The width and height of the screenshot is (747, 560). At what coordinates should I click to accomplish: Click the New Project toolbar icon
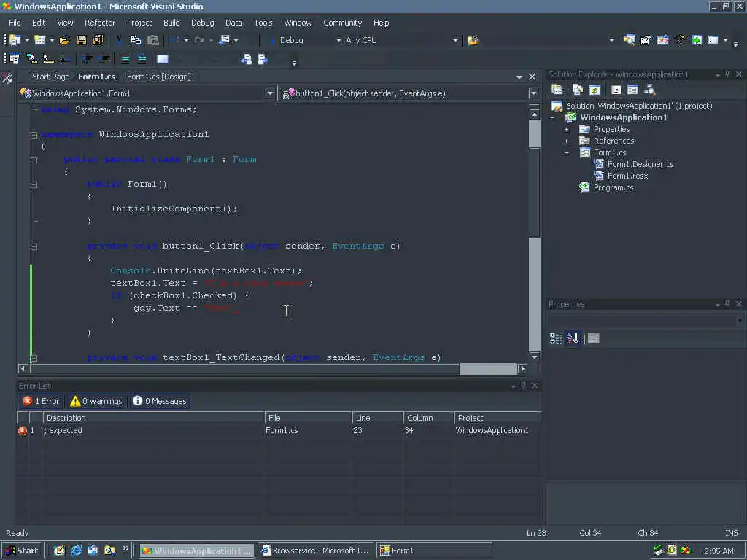click(x=15, y=41)
